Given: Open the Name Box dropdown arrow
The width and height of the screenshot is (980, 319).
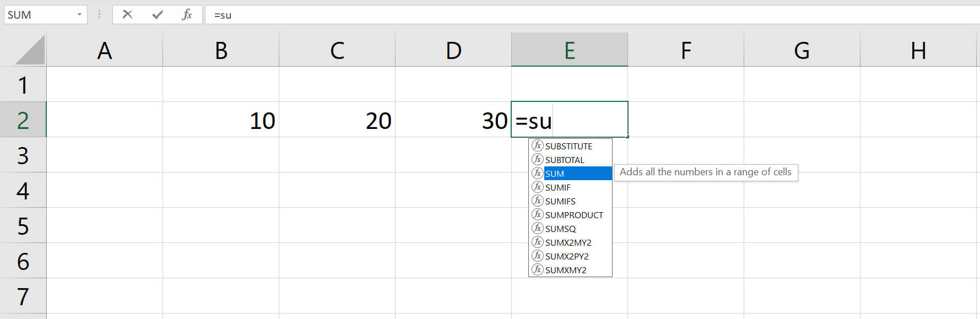Looking at the screenshot, I should point(79,14).
